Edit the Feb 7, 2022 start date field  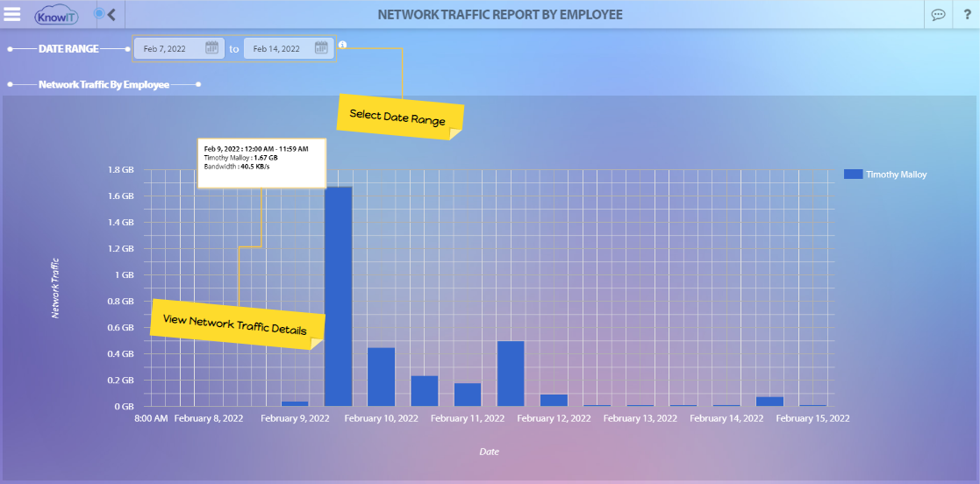(x=179, y=48)
